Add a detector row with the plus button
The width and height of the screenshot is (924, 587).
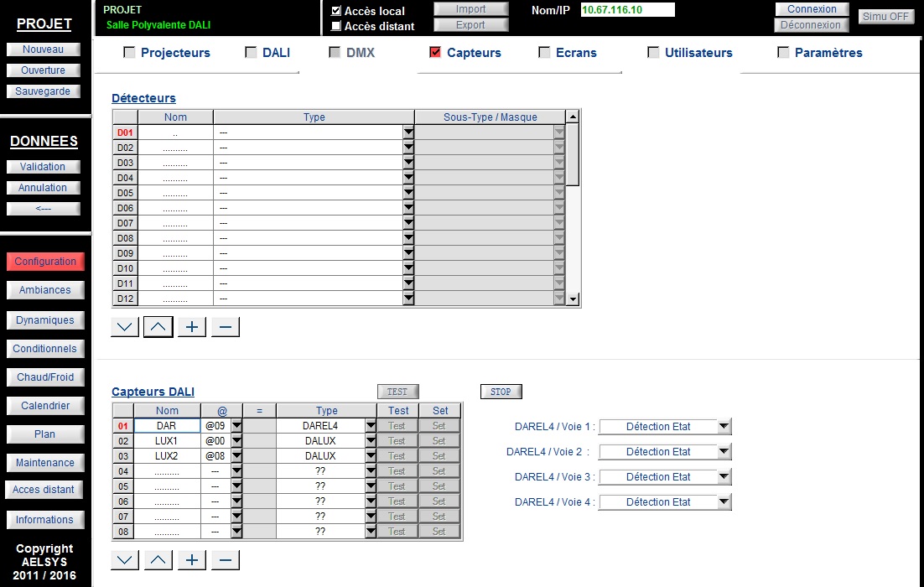pyautogui.click(x=192, y=326)
